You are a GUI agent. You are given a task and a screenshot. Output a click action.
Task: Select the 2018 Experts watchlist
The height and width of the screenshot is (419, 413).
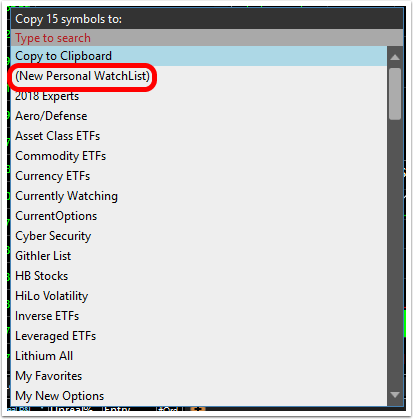(x=199, y=96)
